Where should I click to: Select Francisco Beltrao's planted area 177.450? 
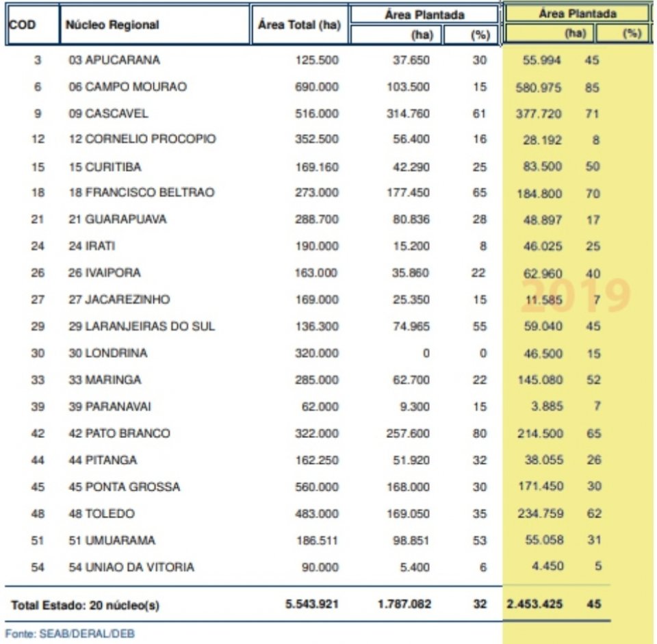(x=408, y=192)
